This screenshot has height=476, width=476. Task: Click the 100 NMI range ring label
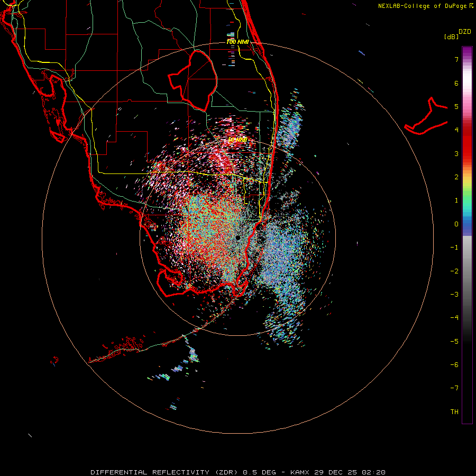[237, 42]
